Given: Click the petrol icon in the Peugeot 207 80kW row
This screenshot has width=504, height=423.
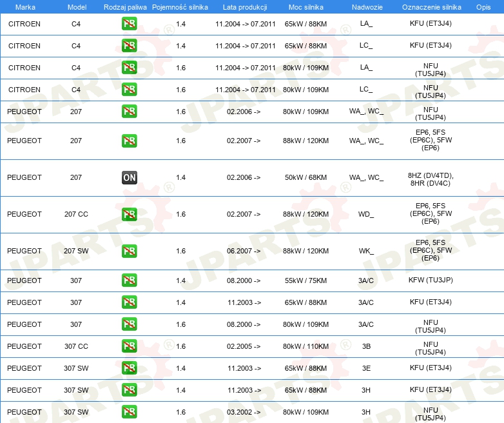Looking at the screenshot, I should point(129,112).
